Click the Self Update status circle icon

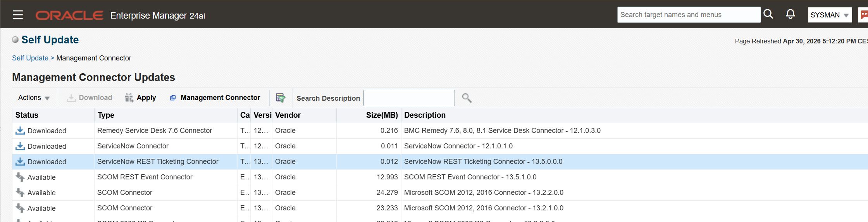(15, 40)
